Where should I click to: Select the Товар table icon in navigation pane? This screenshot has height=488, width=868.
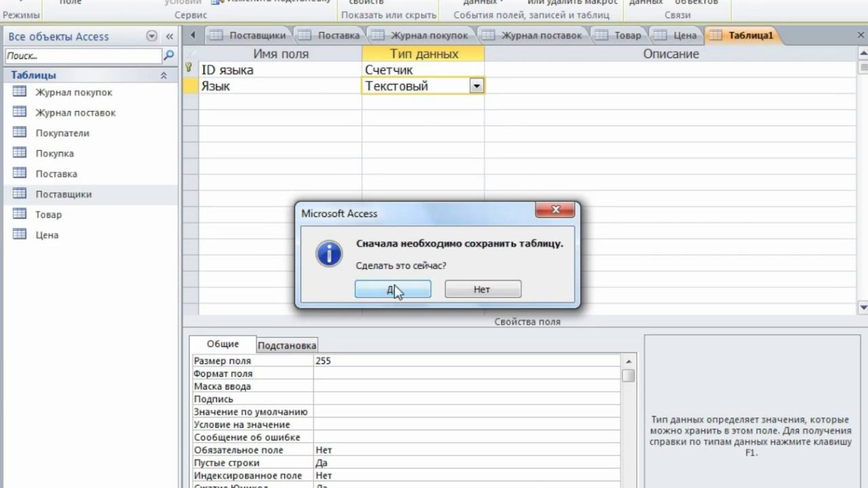20,214
